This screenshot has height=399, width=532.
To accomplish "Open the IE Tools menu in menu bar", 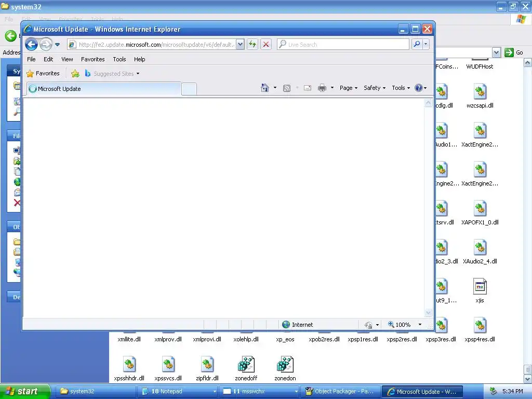I will 119,59.
